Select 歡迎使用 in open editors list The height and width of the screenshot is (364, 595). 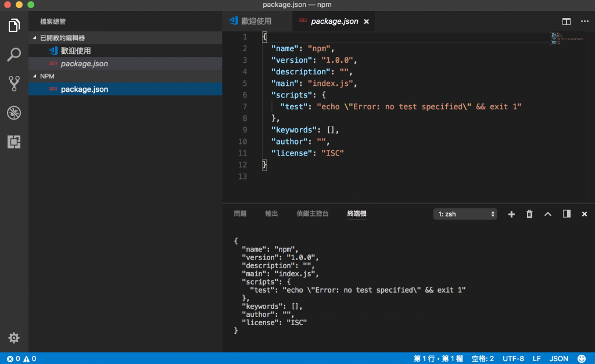pos(126,51)
